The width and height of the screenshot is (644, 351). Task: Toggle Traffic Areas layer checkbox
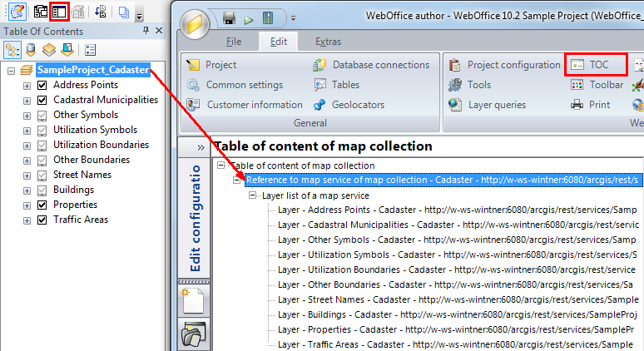point(42,220)
